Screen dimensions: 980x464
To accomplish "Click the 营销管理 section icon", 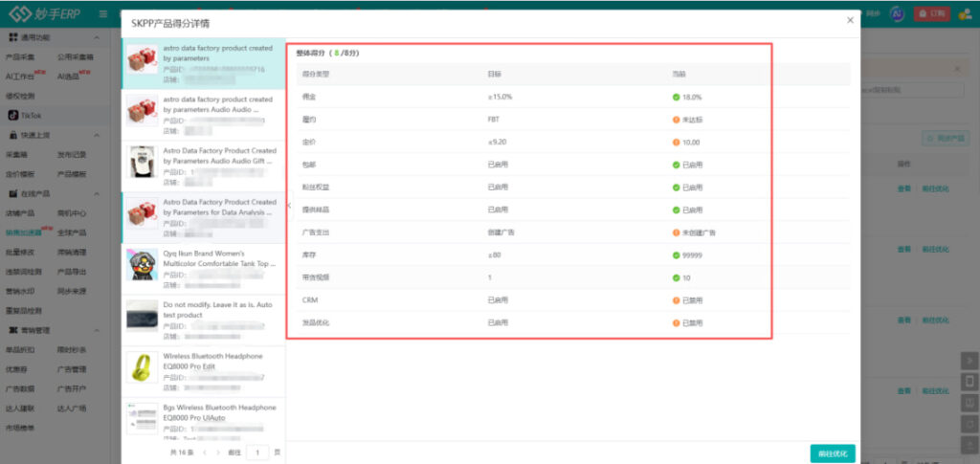I will [13, 330].
